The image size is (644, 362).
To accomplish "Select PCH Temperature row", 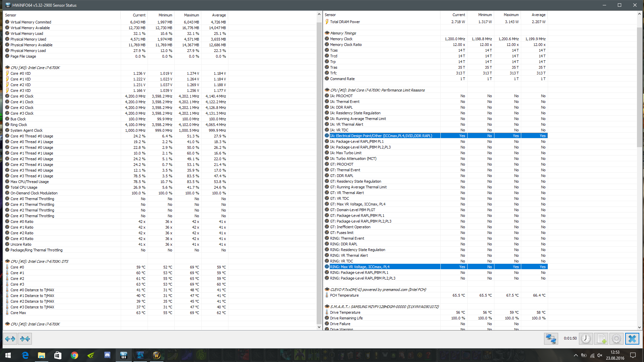I will 436,295.
